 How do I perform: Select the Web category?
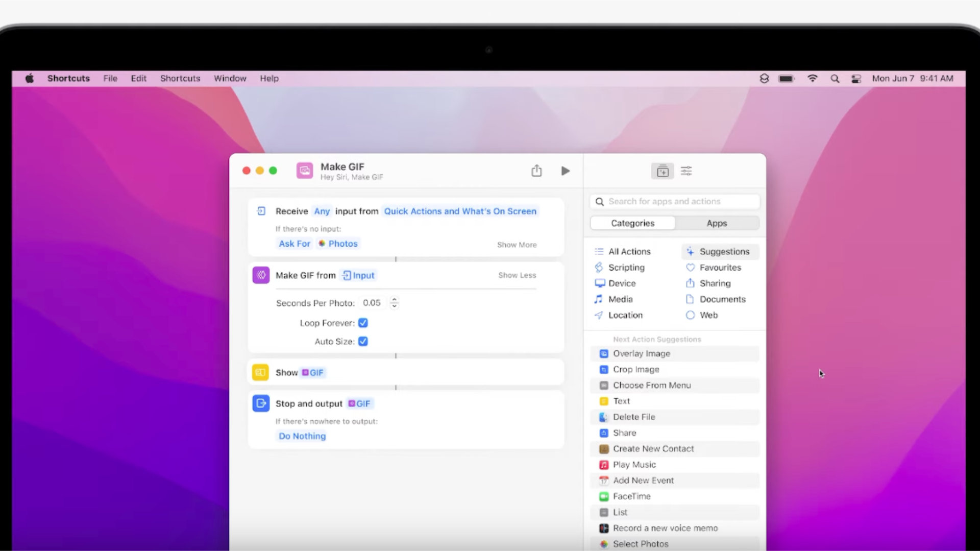[x=702, y=315]
